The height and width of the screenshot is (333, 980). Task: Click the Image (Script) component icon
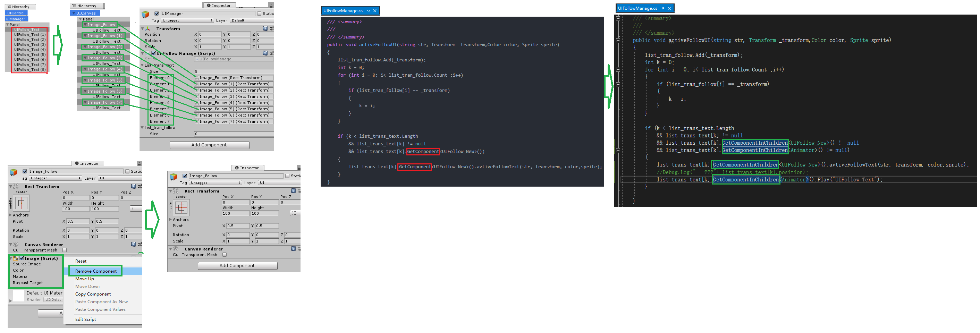point(16,258)
